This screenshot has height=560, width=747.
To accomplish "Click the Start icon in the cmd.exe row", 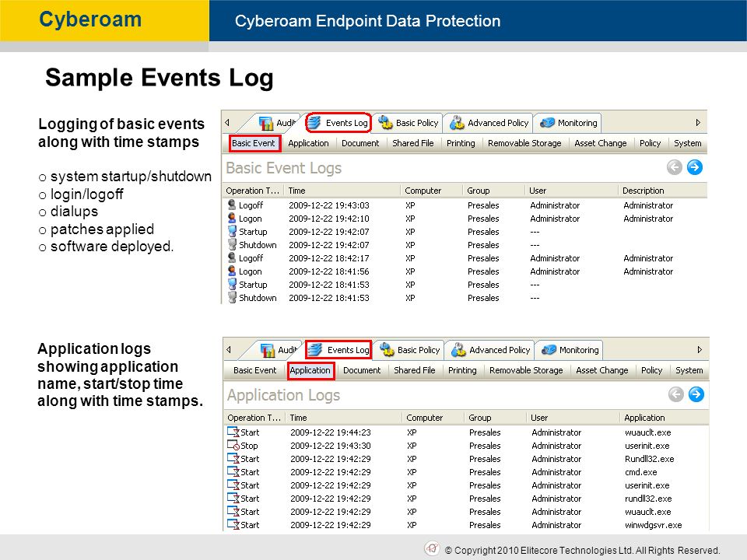I will [233, 472].
